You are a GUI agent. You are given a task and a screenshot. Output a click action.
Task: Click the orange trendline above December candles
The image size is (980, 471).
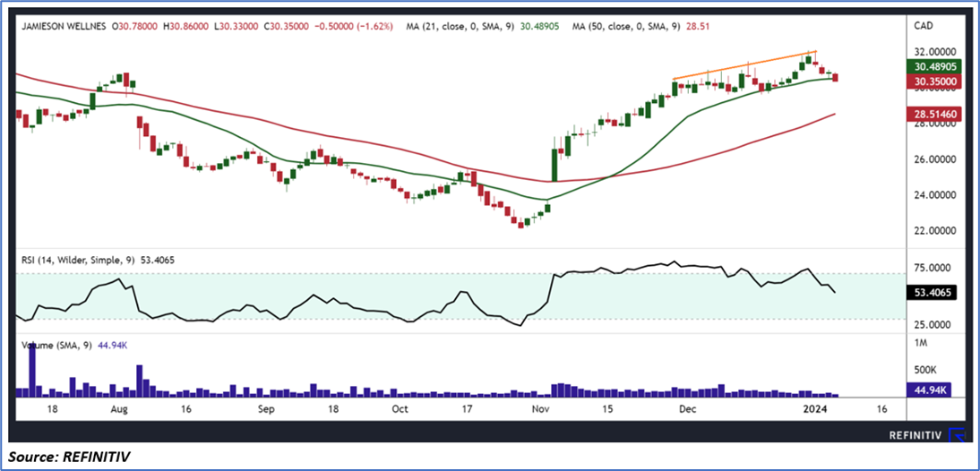click(745, 65)
